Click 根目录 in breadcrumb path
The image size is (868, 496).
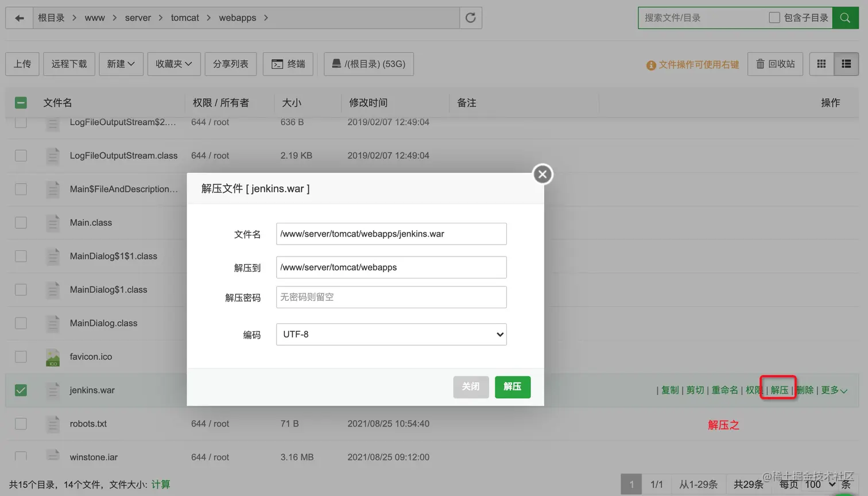51,18
